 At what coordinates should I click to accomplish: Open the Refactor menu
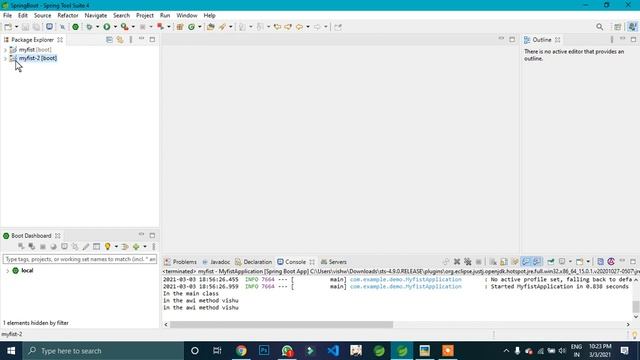click(x=68, y=16)
